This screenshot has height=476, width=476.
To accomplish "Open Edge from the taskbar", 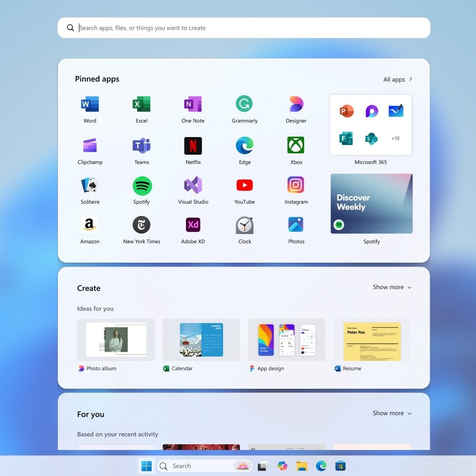I will (321, 466).
